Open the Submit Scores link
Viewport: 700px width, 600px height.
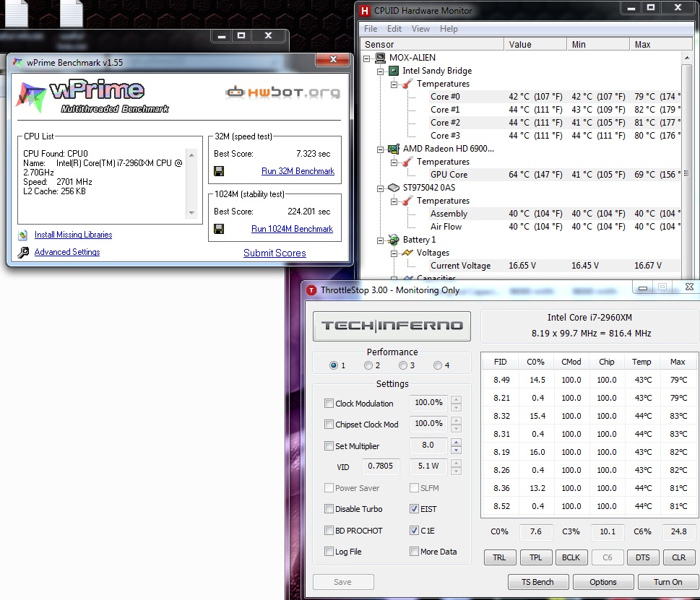click(275, 253)
